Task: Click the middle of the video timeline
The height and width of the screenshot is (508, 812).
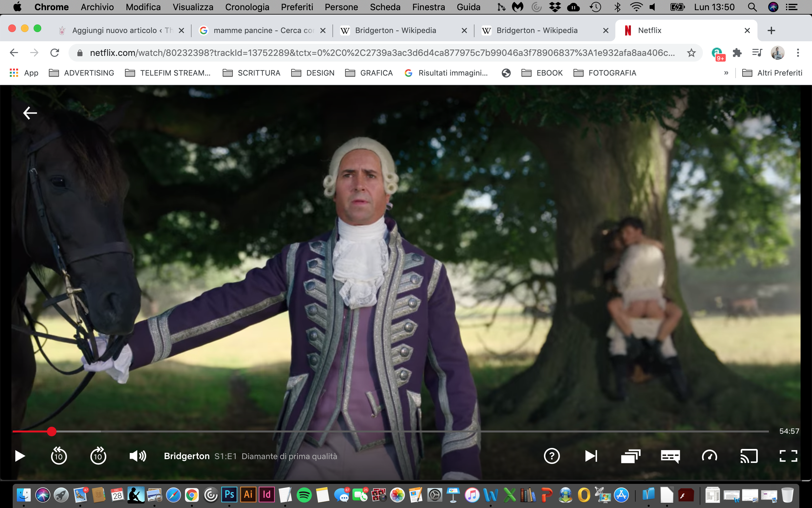Action: (x=390, y=431)
